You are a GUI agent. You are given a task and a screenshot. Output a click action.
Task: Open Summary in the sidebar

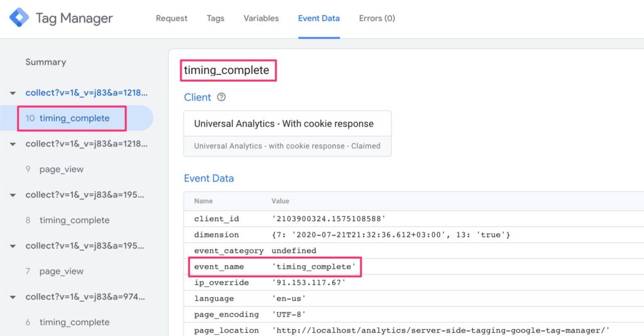click(x=45, y=62)
